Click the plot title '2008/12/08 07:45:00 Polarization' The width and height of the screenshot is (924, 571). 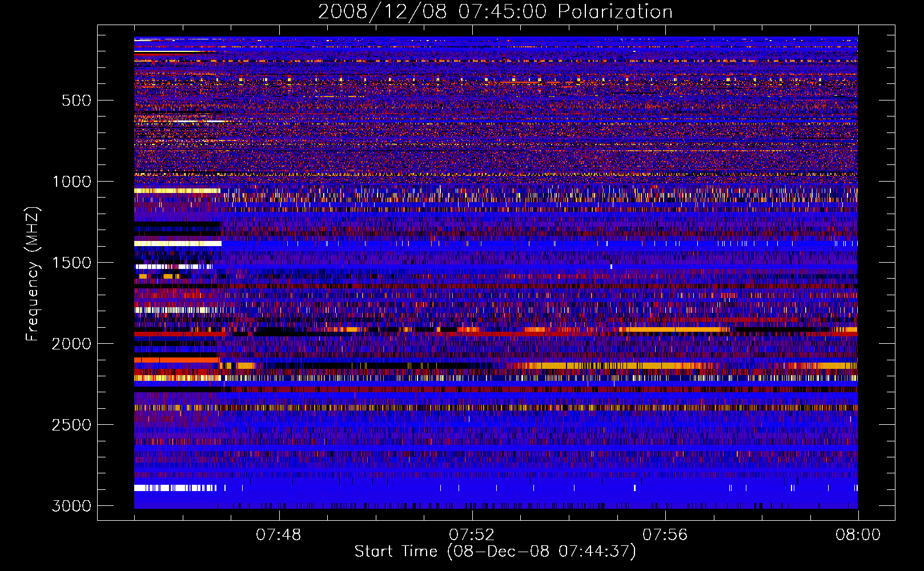495,12
